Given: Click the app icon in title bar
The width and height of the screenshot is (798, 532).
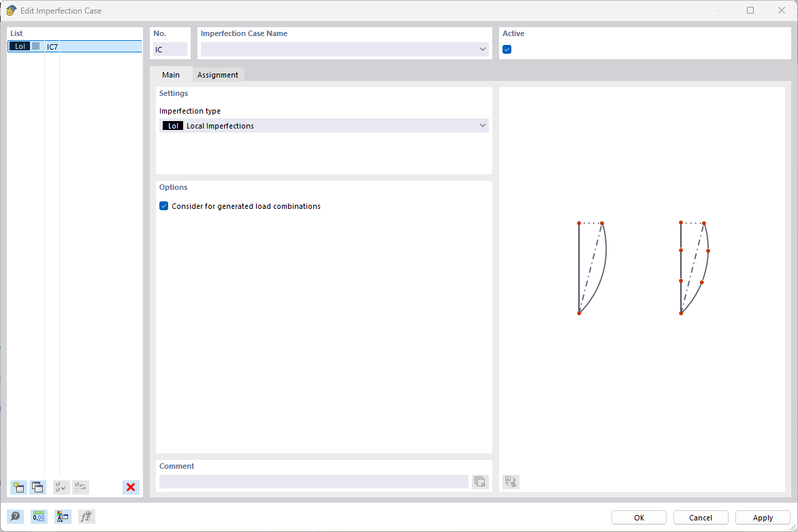Looking at the screenshot, I should 11,10.
